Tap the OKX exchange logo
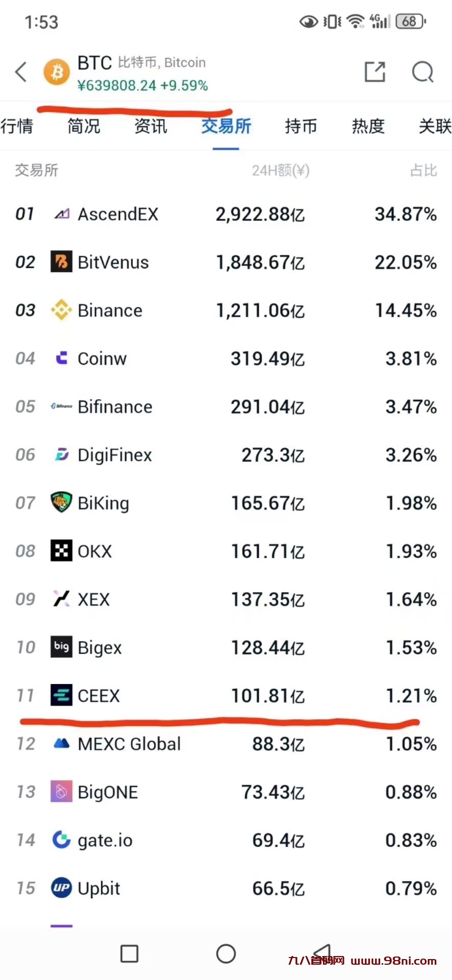Screen dimensions: 452x980 pos(61,551)
